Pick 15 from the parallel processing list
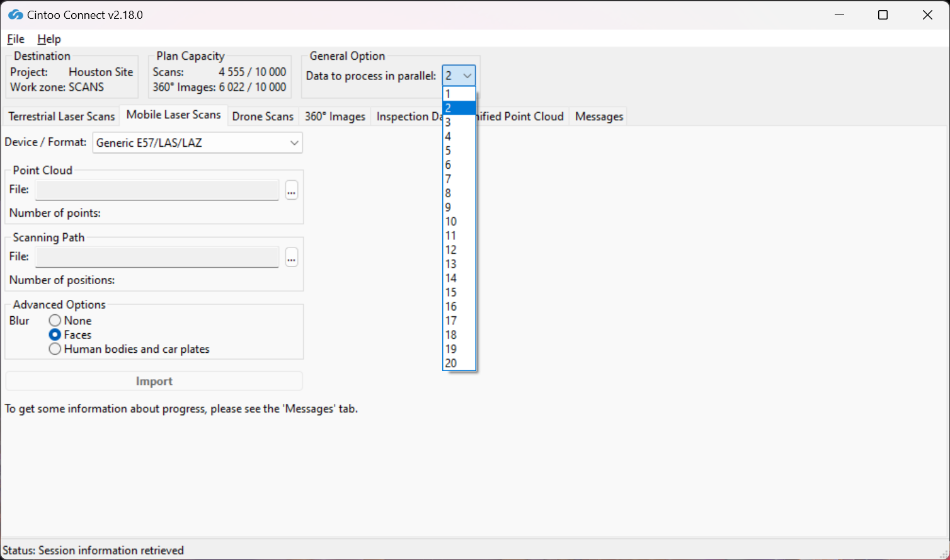Image resolution: width=950 pixels, height=560 pixels. point(459,292)
